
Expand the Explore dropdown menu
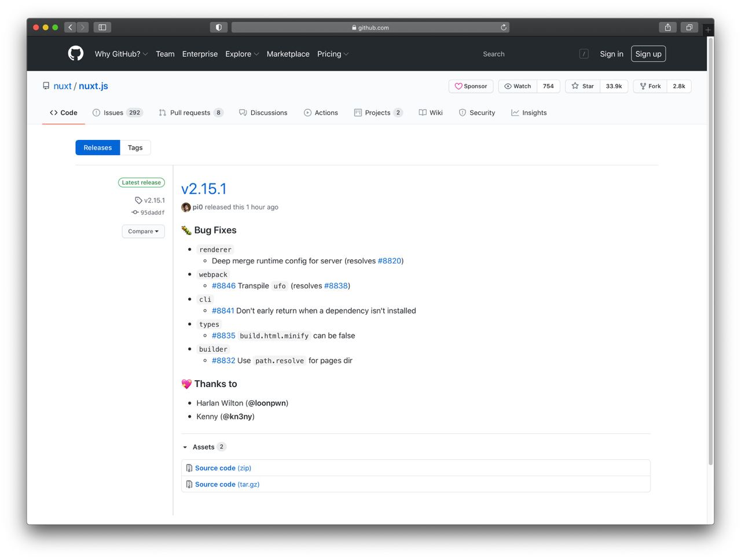click(242, 54)
